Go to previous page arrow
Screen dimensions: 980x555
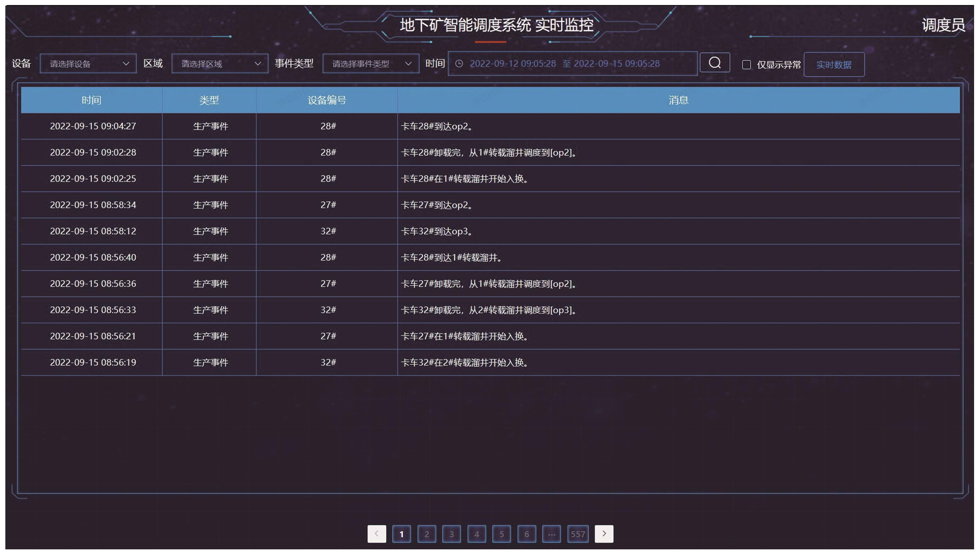tap(376, 534)
